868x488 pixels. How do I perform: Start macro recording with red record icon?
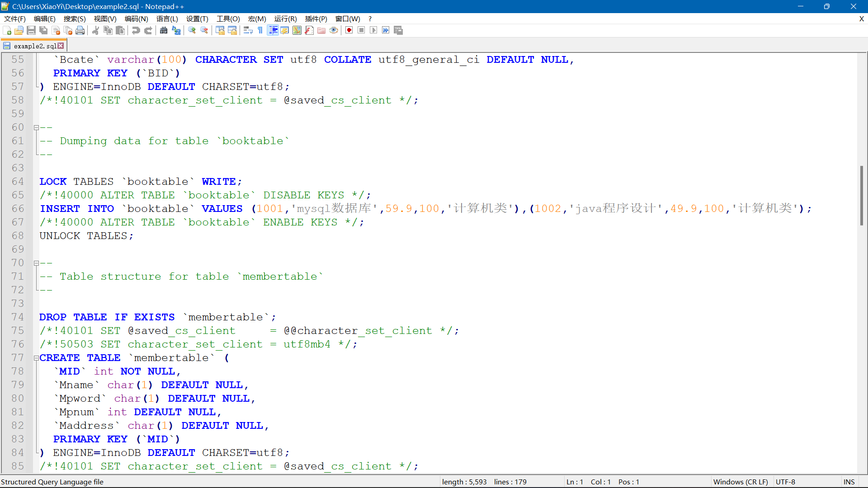(349, 30)
